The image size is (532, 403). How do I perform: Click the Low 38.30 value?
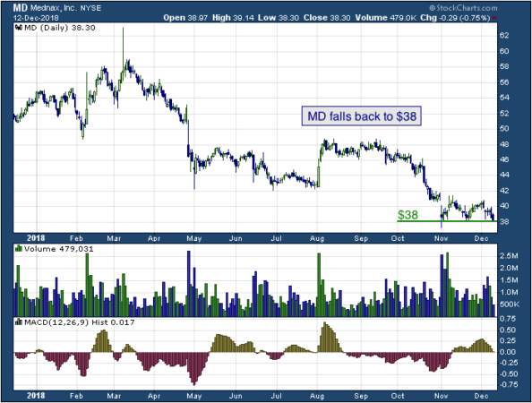[279, 18]
